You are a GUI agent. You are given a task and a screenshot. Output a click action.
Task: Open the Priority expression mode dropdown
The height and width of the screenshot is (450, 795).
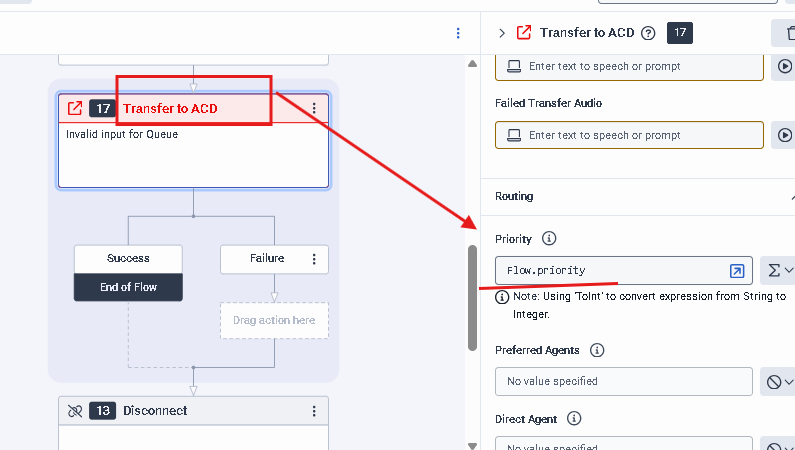coord(778,270)
